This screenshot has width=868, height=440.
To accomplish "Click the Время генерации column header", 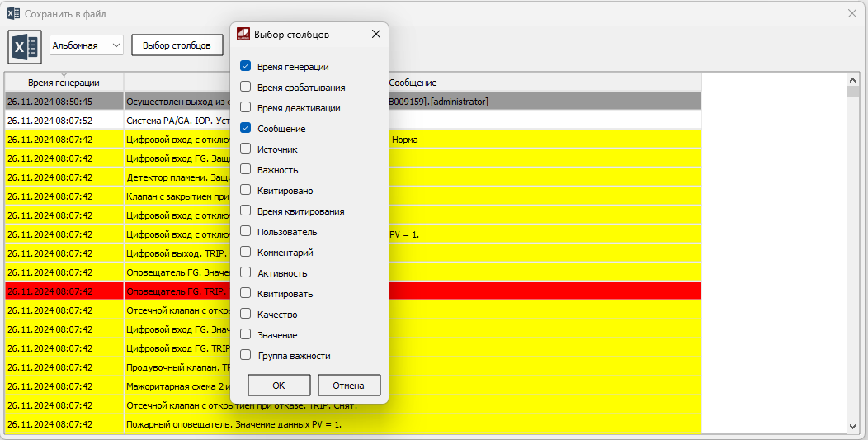I will 64,83.
